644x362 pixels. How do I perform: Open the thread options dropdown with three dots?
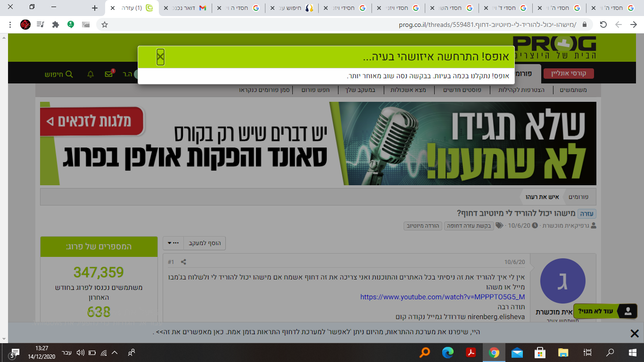(x=173, y=243)
